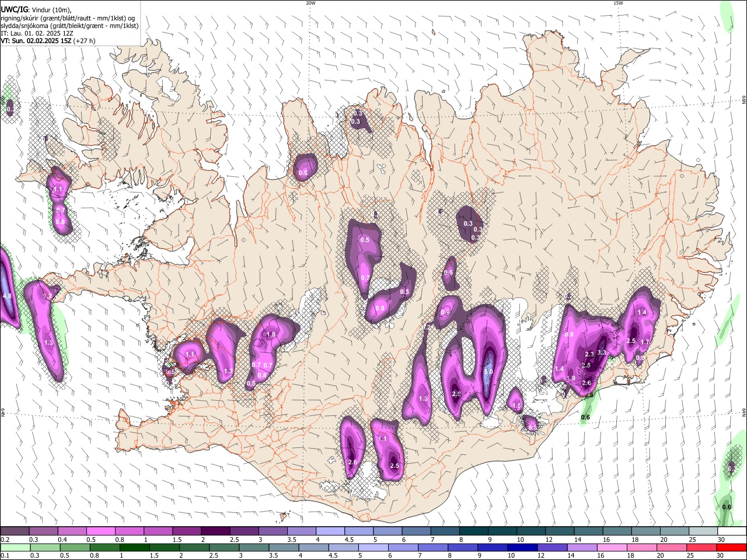This screenshot has height=560, width=747.
Task: Click the lavender swatch between 14 and 16, lower row
Action: point(581,547)
